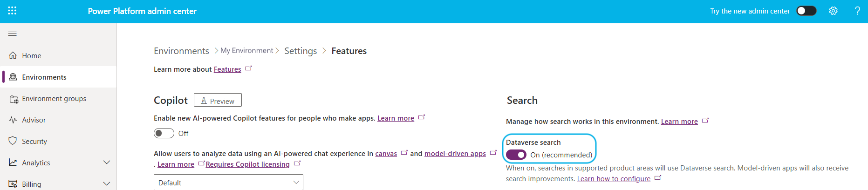Open the Default dropdown
This screenshot has width=868, height=190.
(x=228, y=182)
